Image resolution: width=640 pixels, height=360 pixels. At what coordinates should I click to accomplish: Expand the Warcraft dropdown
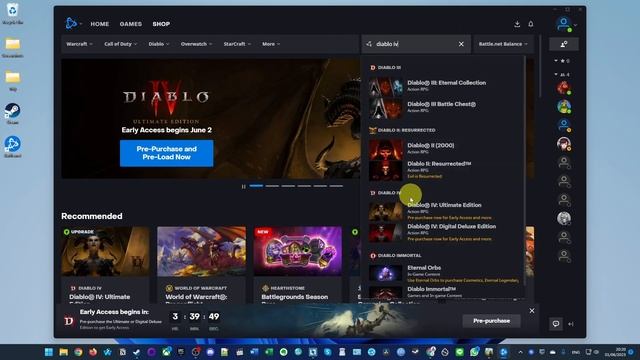pyautogui.click(x=79, y=44)
